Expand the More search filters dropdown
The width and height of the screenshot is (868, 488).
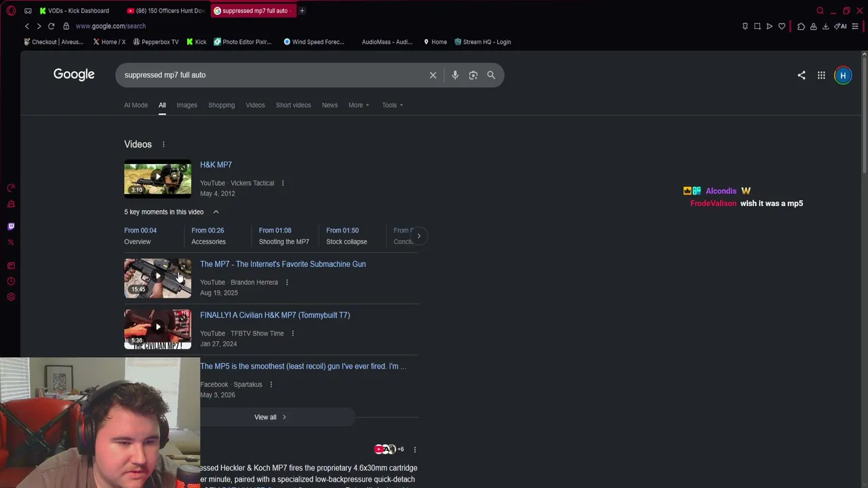pos(359,105)
